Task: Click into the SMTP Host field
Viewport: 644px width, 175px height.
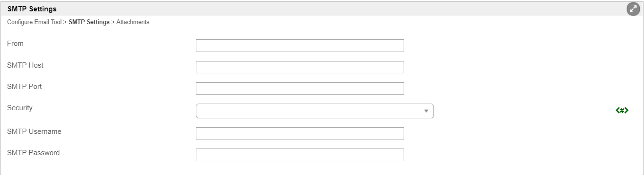Action: [300, 67]
